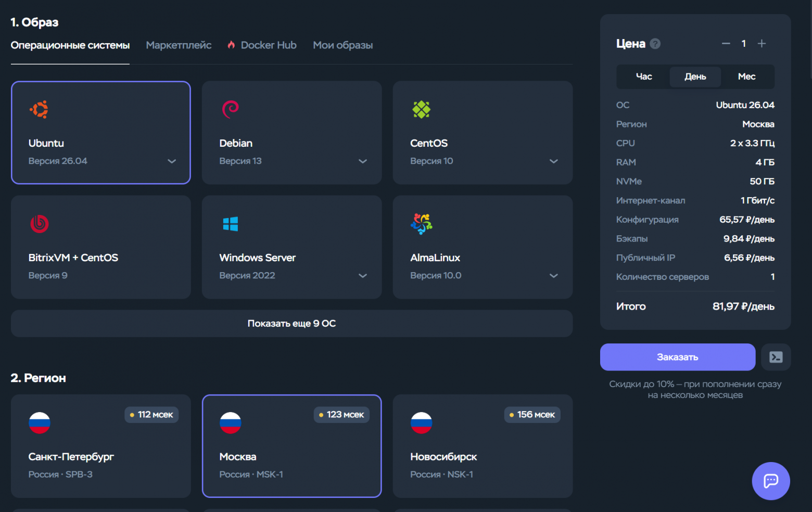The height and width of the screenshot is (512, 812).
Task: Click the Итого total 81,97 ₽/день
Action: 743,306
